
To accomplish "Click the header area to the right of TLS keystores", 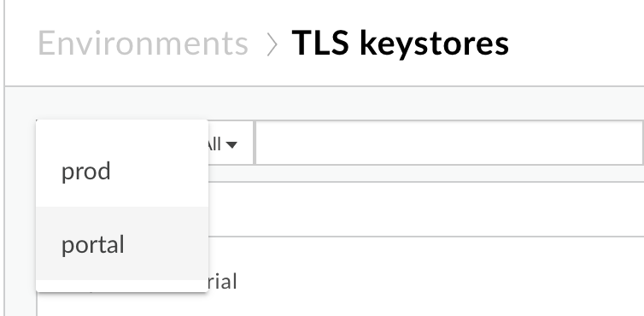I will point(575,44).
